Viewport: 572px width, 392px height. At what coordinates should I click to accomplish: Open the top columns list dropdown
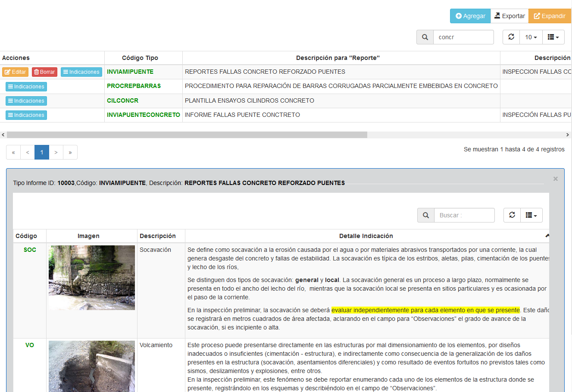click(x=553, y=37)
